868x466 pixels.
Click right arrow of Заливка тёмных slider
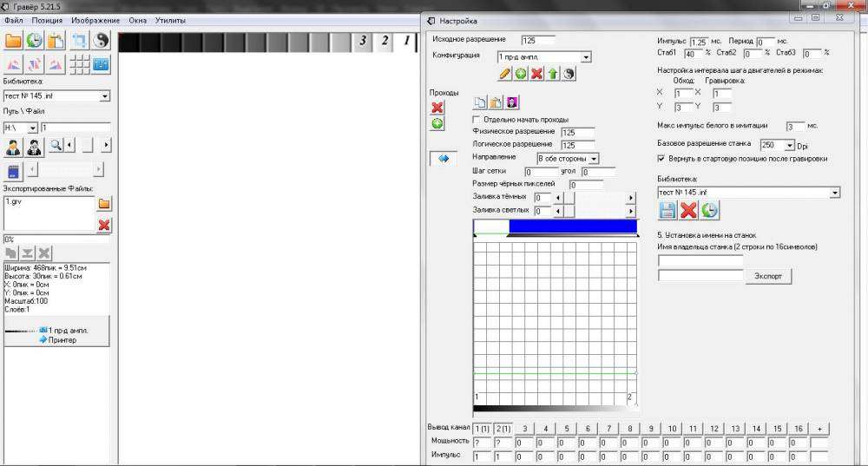630,198
